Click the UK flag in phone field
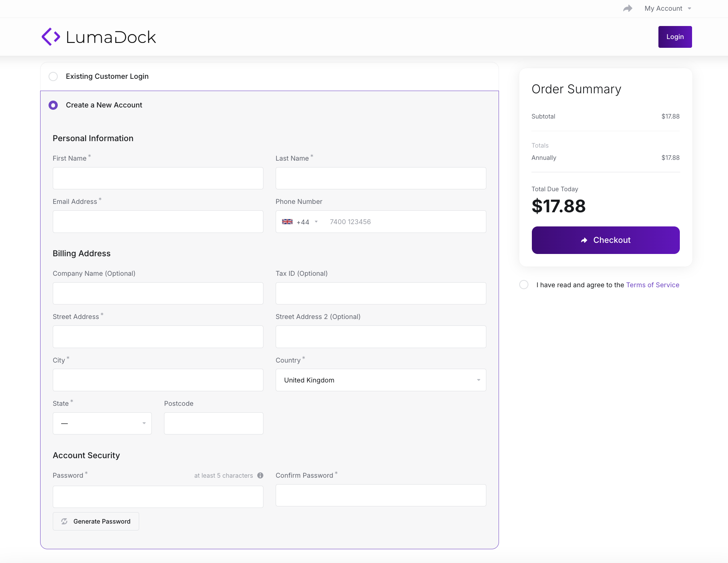Image resolution: width=728 pixels, height=563 pixels. click(x=287, y=222)
